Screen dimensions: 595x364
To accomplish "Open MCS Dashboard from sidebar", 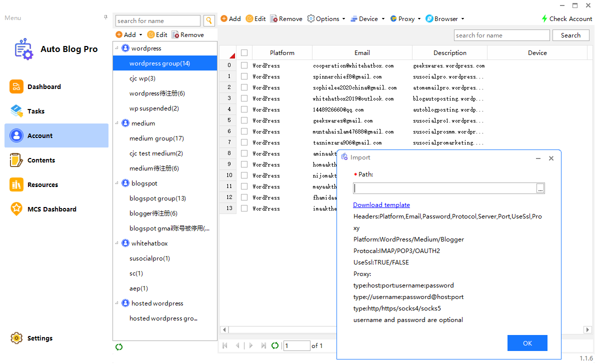I will (56, 209).
